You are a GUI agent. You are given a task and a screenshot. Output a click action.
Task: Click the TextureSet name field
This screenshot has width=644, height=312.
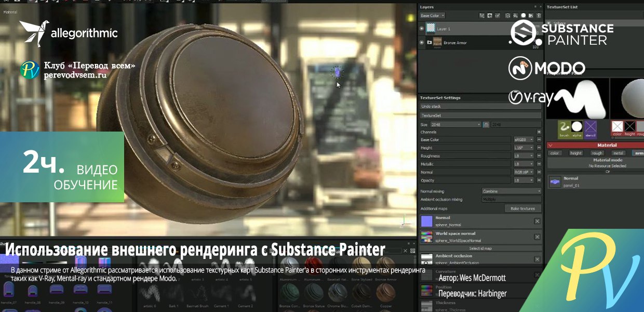[x=480, y=115]
